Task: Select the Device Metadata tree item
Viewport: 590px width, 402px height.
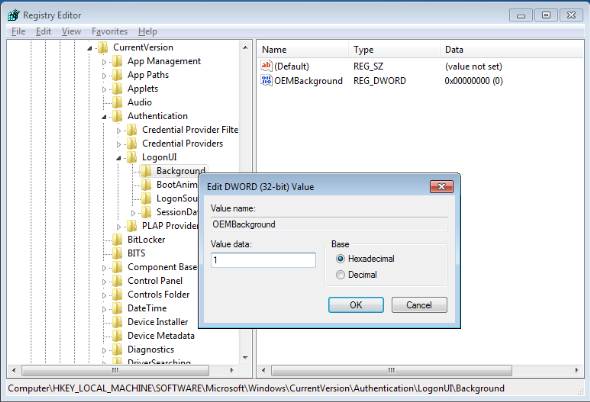Action: (161, 336)
